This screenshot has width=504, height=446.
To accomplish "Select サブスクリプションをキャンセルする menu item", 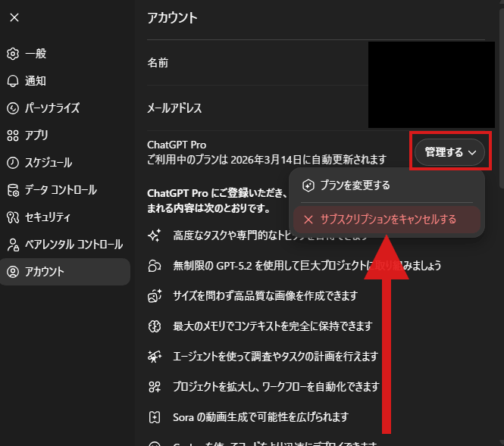I will (x=387, y=220).
